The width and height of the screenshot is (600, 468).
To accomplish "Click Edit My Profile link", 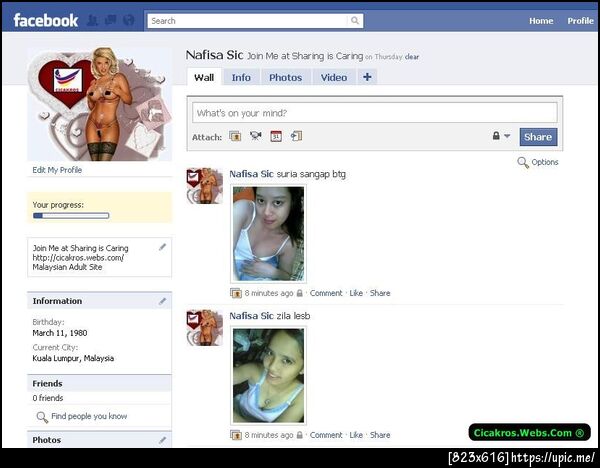I will (57, 170).
